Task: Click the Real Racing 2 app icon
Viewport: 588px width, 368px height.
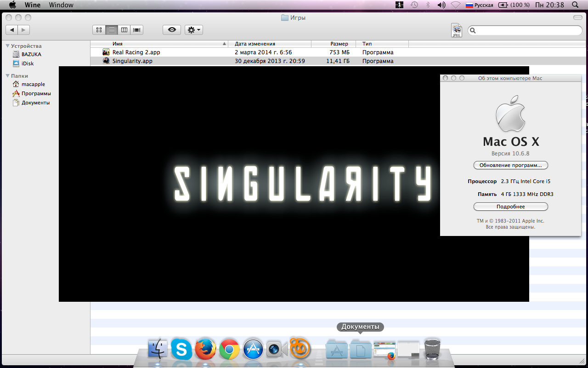Action: (106, 52)
